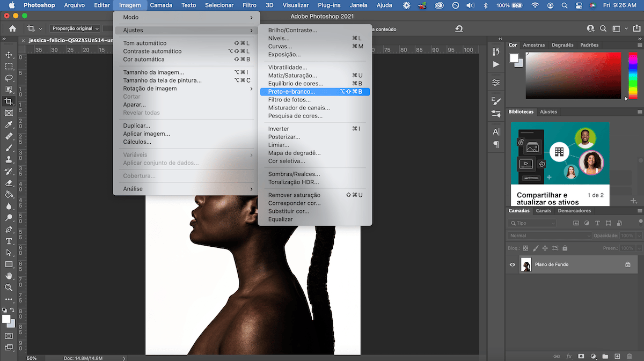The width and height of the screenshot is (644, 361).
Task: Switch to the Canais tab
Action: [544, 211]
